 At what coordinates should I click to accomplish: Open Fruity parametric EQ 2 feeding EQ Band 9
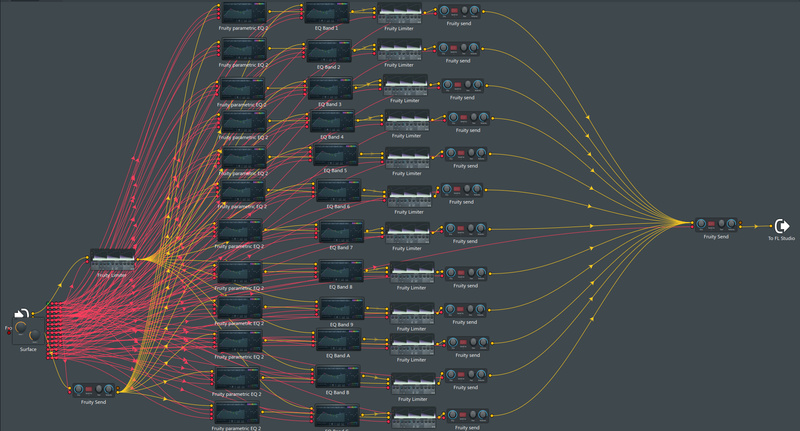[x=240, y=308]
